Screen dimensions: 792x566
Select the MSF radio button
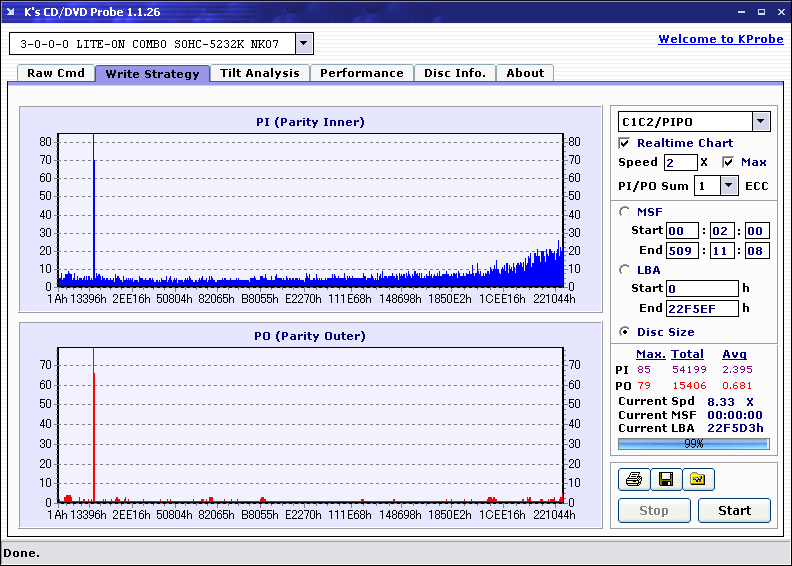tap(625, 211)
